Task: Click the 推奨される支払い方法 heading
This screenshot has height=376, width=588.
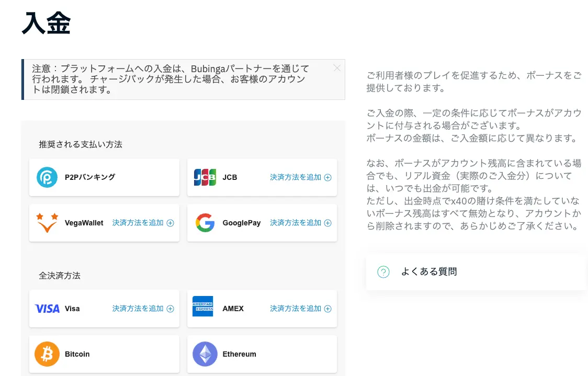Action: pyautogui.click(x=81, y=144)
